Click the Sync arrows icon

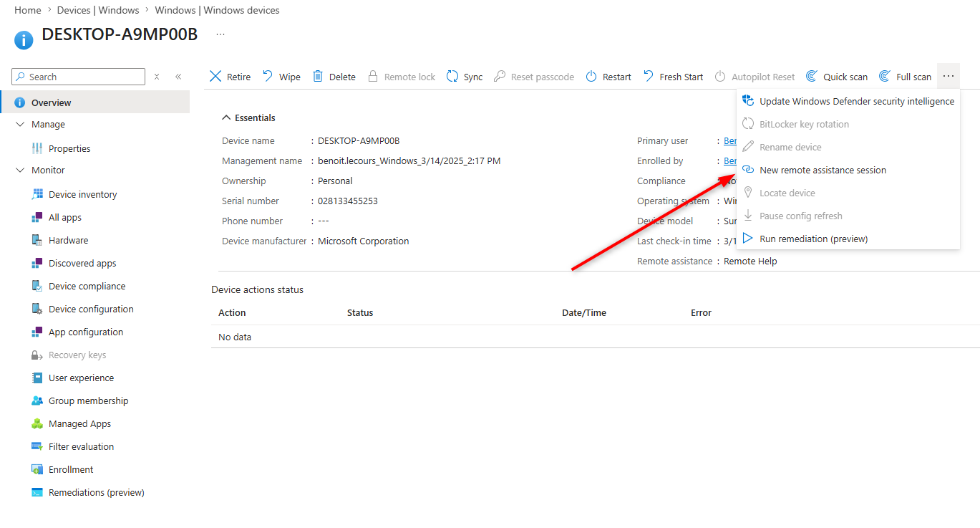click(x=452, y=76)
